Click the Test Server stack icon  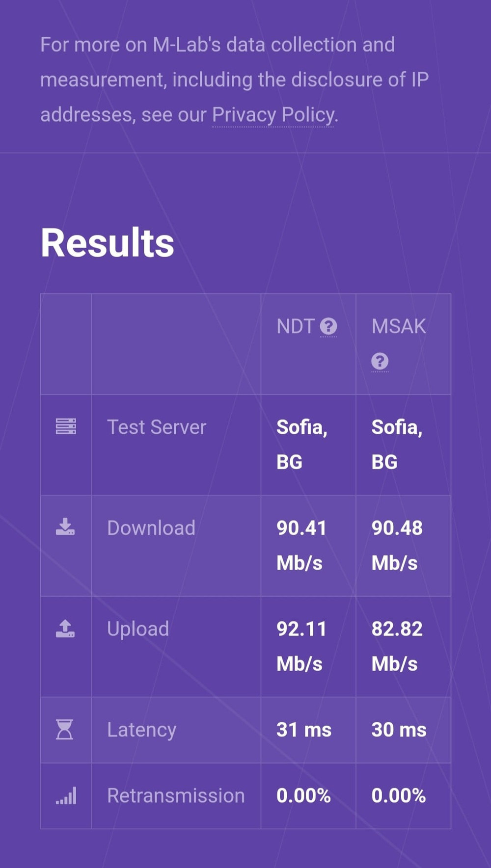click(66, 426)
